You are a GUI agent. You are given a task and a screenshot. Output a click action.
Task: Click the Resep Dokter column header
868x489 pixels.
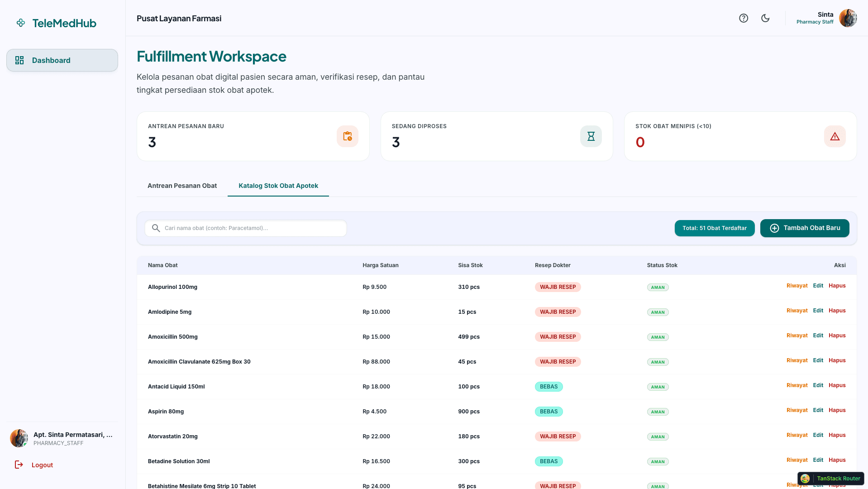[553, 265]
